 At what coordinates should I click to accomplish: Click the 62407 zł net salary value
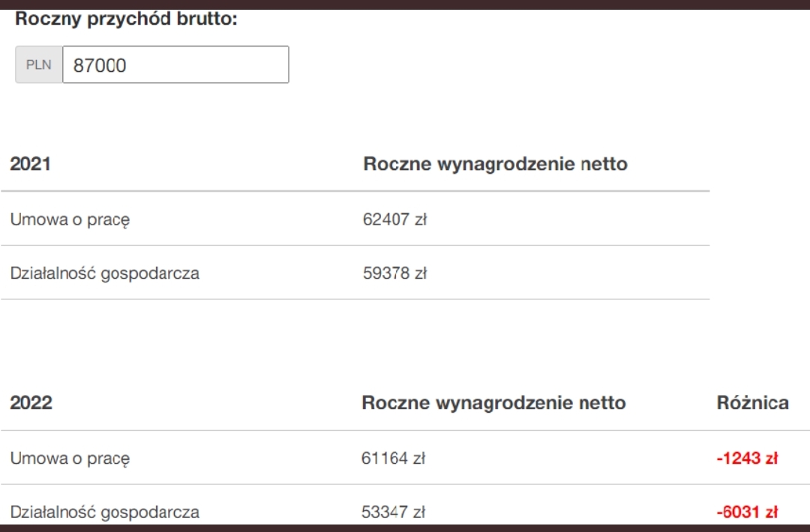[394, 220]
